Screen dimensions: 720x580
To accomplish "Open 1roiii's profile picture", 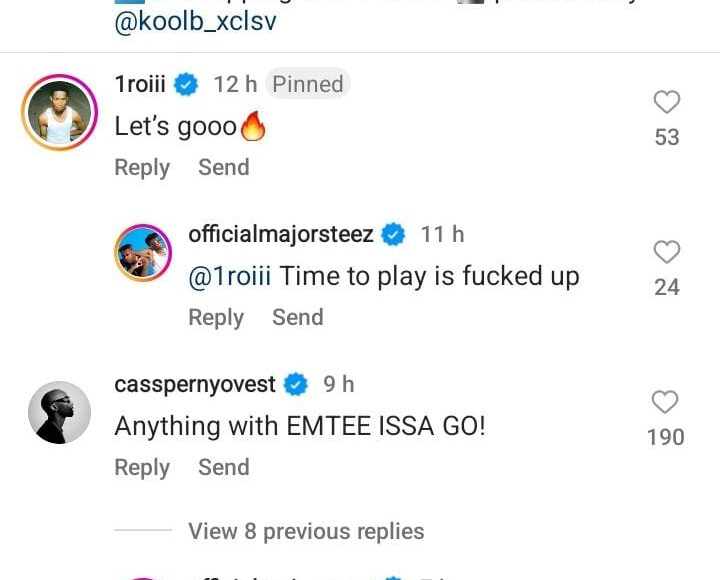I will point(59,112).
